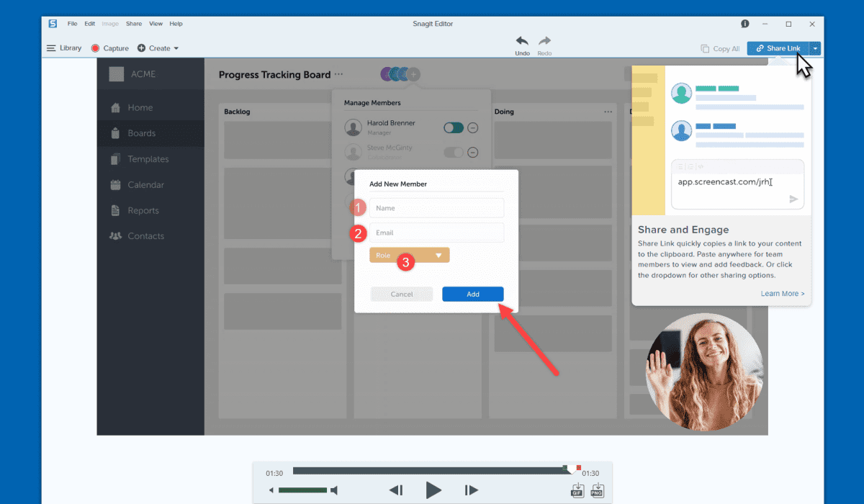Image resolution: width=864 pixels, height=504 pixels.
Task: Click the info icon in the title bar
Action: 745,24
